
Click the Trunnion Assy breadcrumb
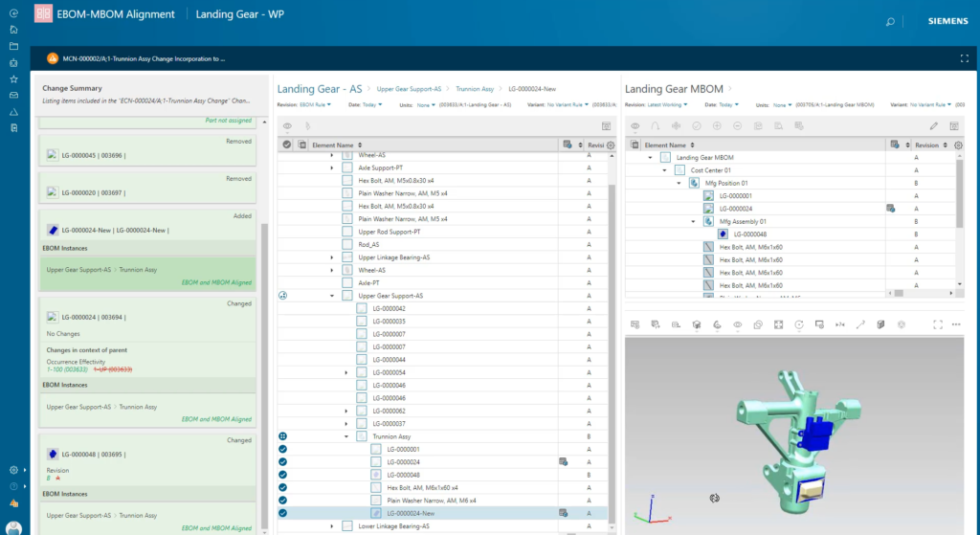coord(475,89)
